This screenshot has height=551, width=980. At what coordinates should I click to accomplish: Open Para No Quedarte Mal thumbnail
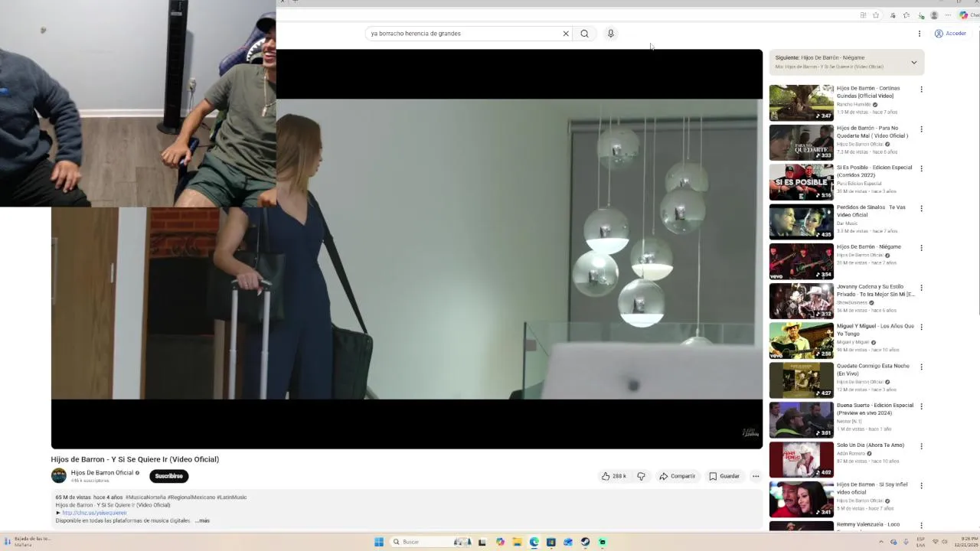point(801,142)
